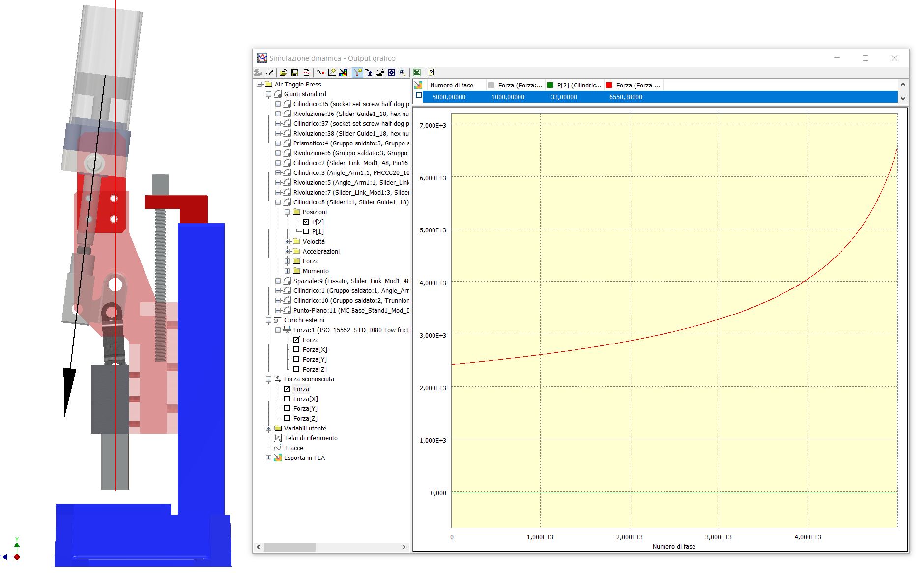924x573 pixels.
Task: Expand the Variabili utente node
Action: coord(268,428)
